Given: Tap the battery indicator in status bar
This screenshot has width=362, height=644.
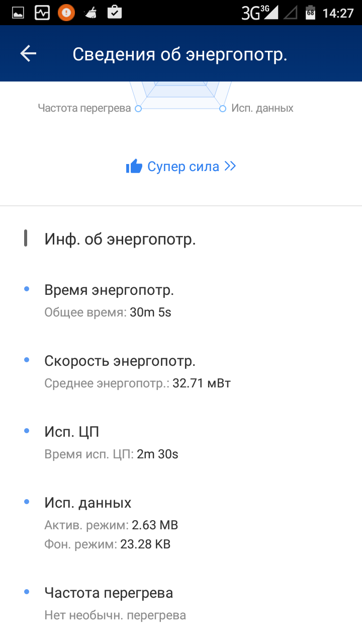Looking at the screenshot, I should (x=310, y=13).
